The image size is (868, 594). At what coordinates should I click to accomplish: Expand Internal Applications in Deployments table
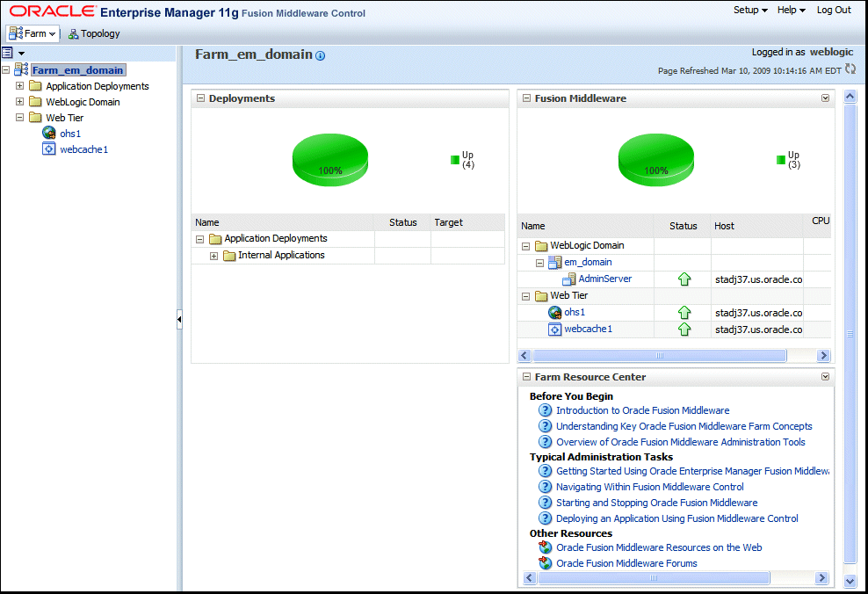[213, 256]
